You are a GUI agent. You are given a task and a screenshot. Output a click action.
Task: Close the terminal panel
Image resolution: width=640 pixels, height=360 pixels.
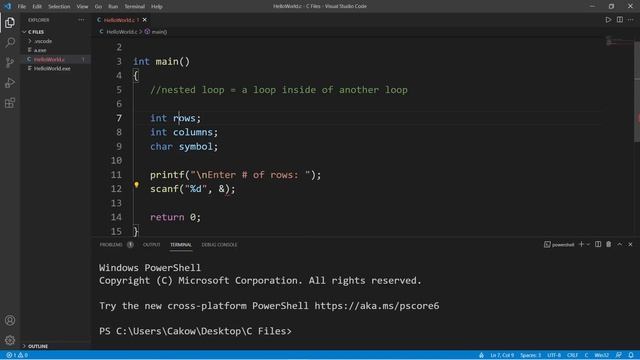click(630, 244)
